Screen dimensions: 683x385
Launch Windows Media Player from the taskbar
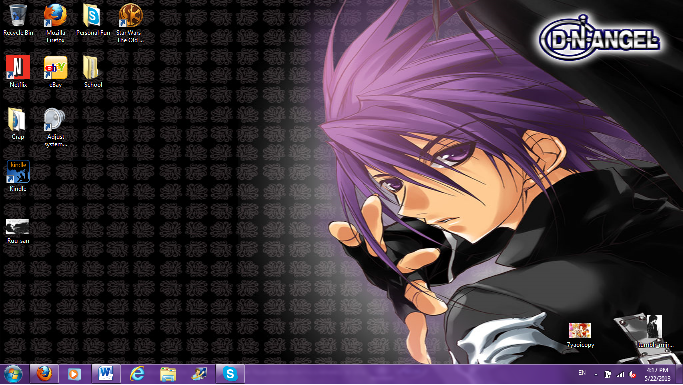click(x=74, y=374)
